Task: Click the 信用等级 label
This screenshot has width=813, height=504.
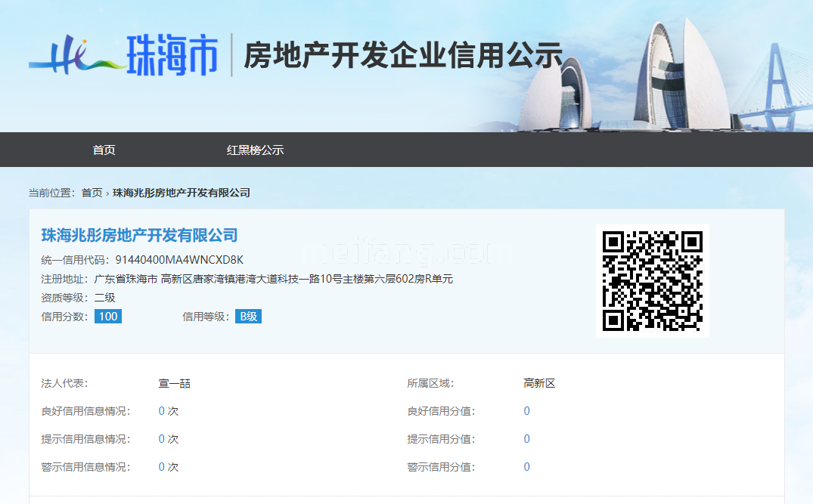Action: [206, 317]
